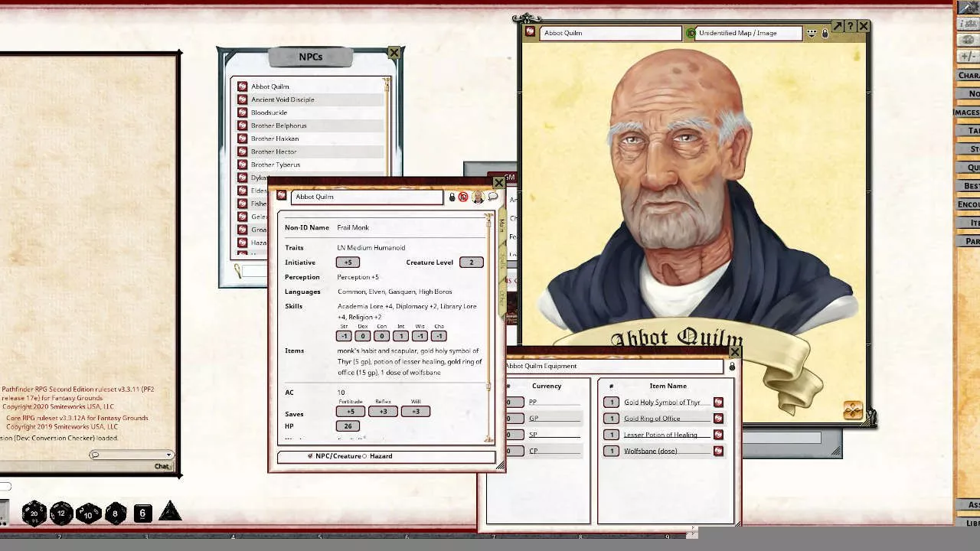Click the Chat label button
The height and width of the screenshot is (551, 980).
162,466
